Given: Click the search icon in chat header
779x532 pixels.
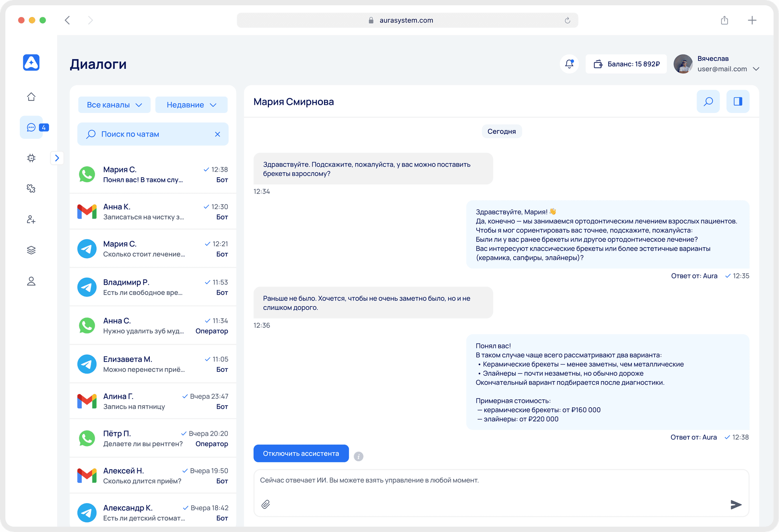Looking at the screenshot, I should (x=708, y=102).
